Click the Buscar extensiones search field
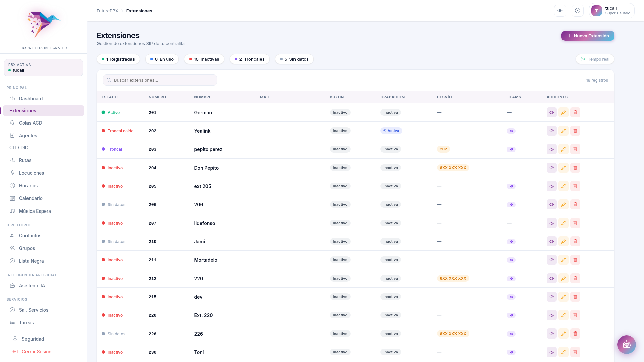This screenshot has width=644, height=362. coord(160,80)
